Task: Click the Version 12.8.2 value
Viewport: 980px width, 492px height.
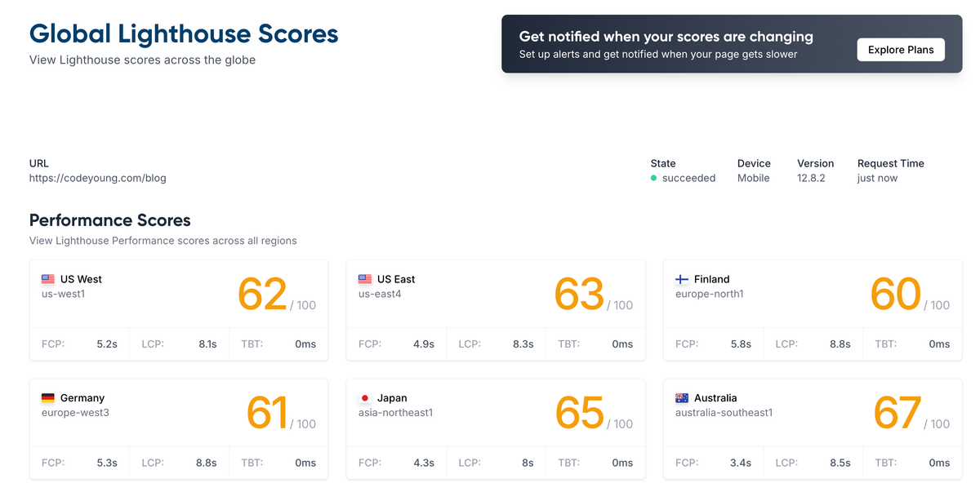Action: pyautogui.click(x=811, y=178)
